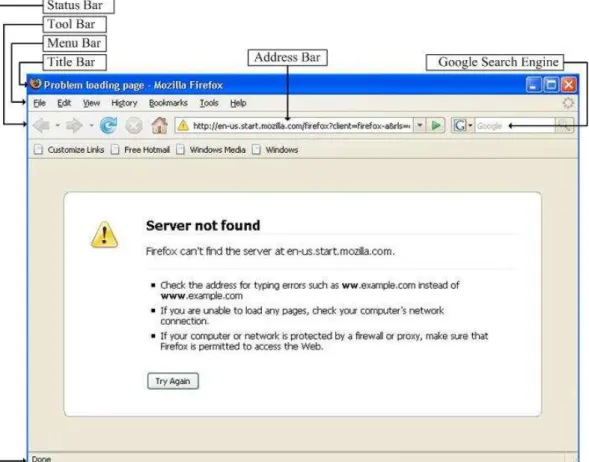This screenshot has width=589, height=462.
Task: Maximize the Firefox window
Action: tap(551, 85)
